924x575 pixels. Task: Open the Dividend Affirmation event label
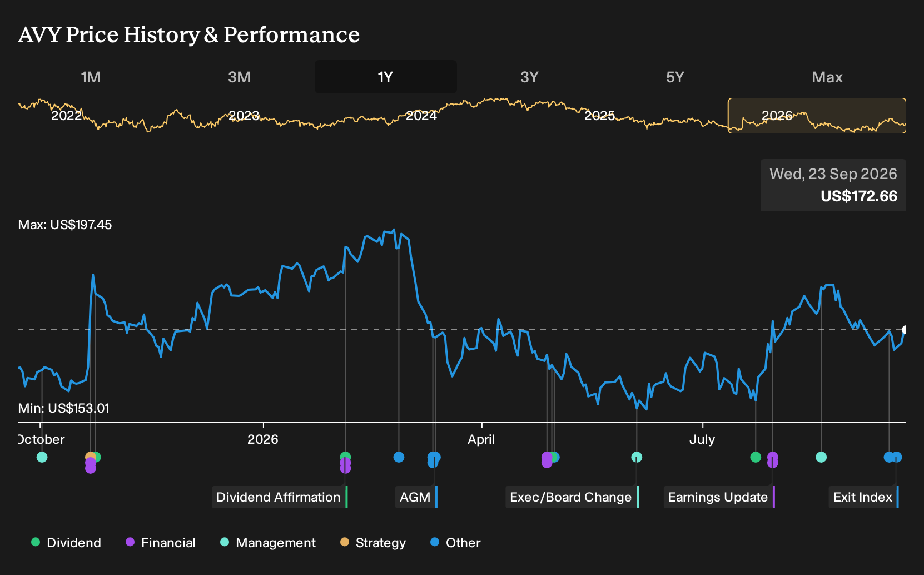280,497
